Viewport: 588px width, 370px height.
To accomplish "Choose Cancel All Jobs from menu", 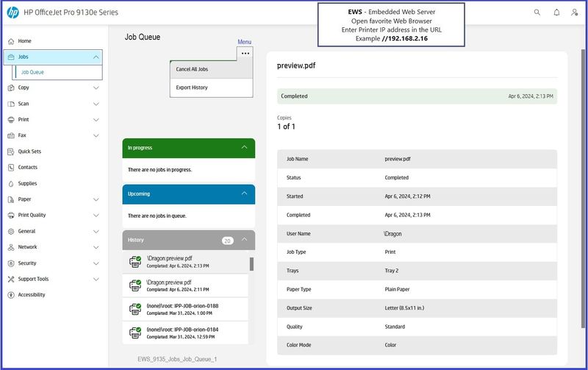I will point(212,69).
